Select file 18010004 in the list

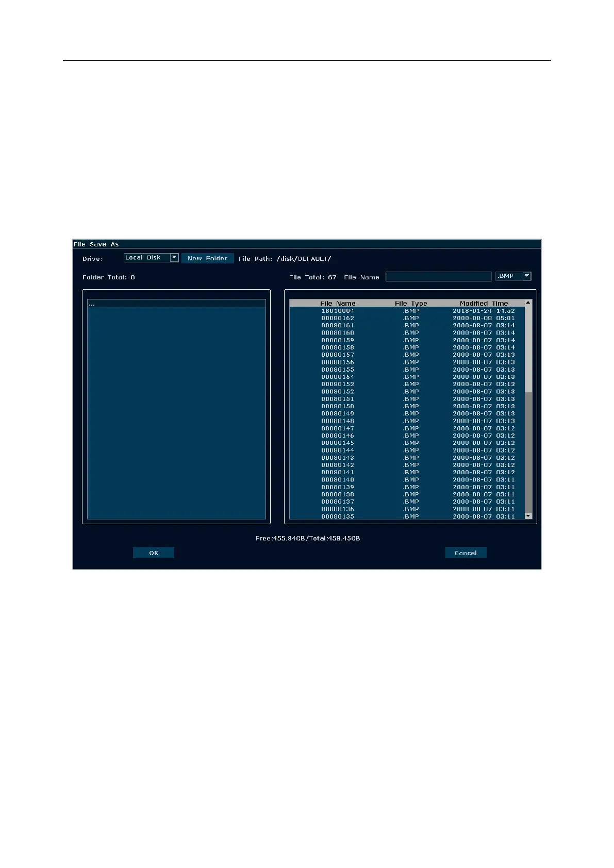[x=407, y=311]
